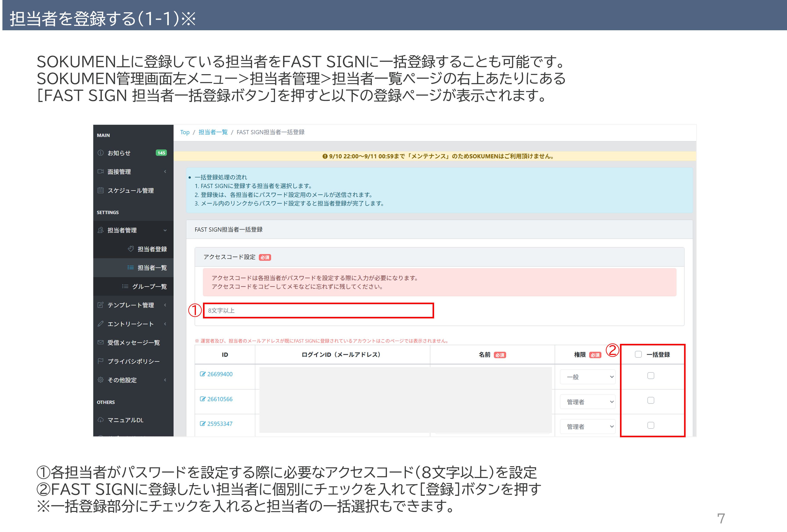Click the 受信メッセージ一覧 envelope icon
This screenshot has width=787, height=532.
pyautogui.click(x=101, y=343)
